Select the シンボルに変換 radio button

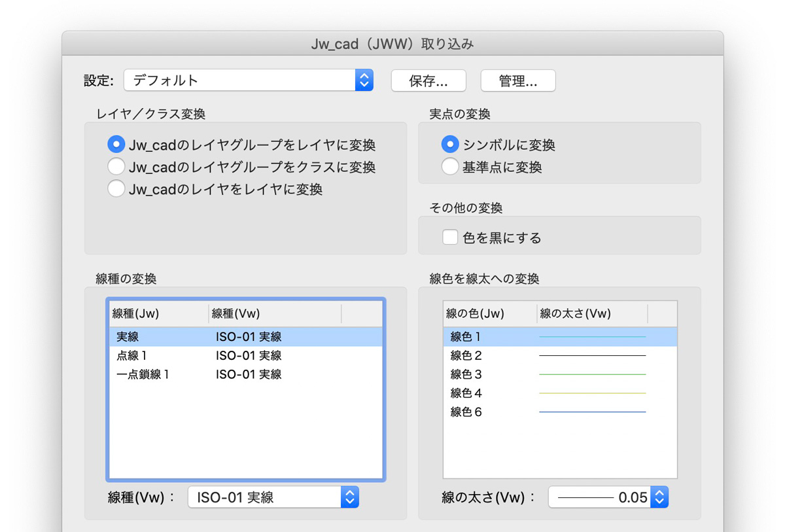point(450,145)
